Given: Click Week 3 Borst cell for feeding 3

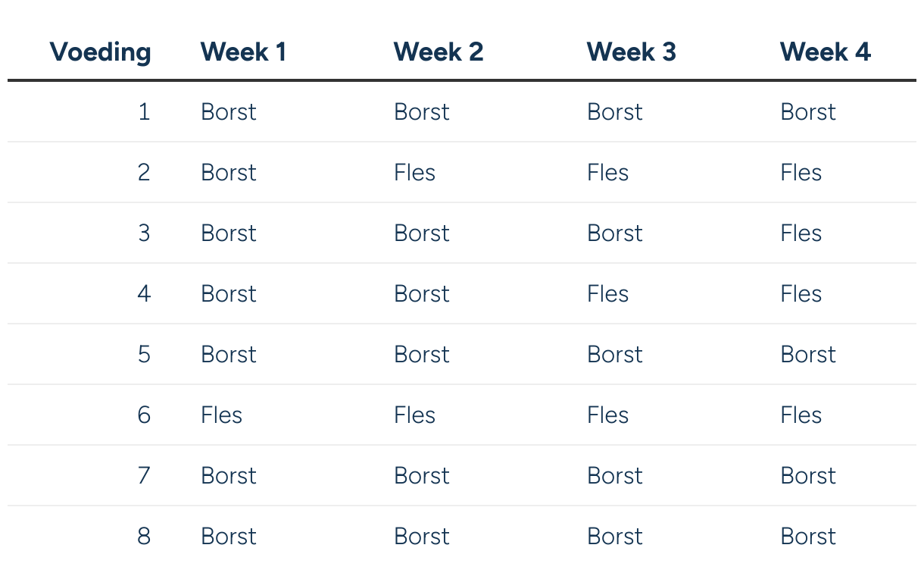Looking at the screenshot, I should (614, 233).
